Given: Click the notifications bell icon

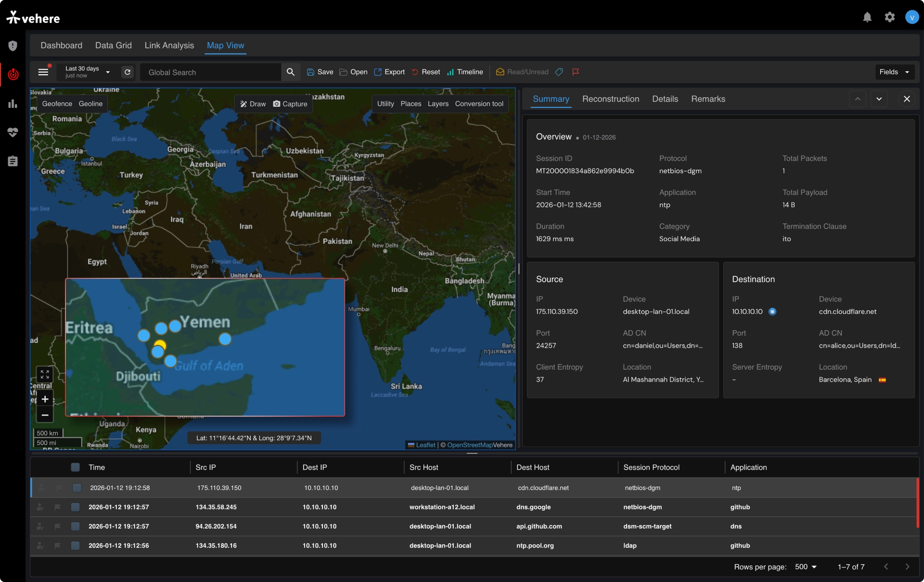Looking at the screenshot, I should [867, 17].
